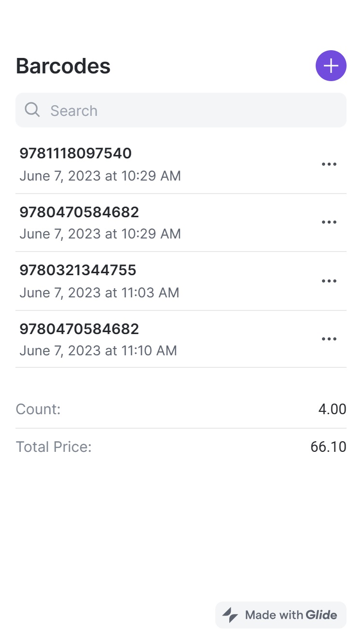Viewport: 362px width, 644px height.
Task: Open three-dot menu for 9780470584682 at 10:29 AM
Action: pos(329,222)
